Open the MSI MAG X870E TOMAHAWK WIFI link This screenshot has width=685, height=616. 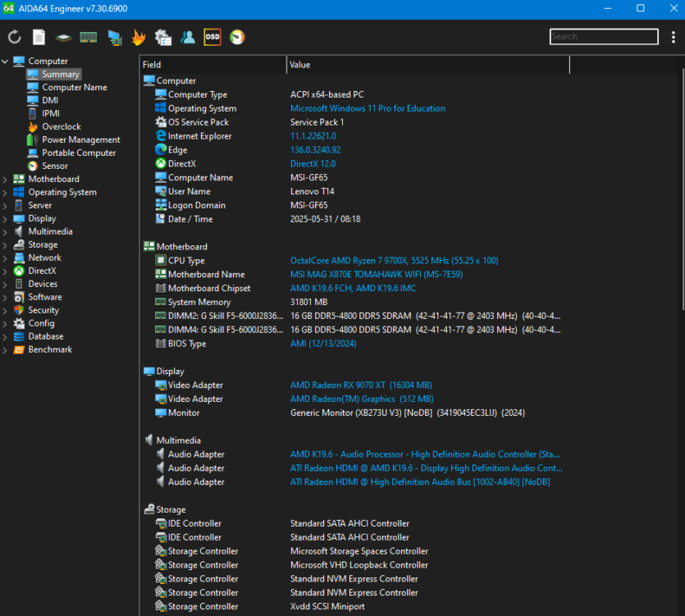pyautogui.click(x=377, y=274)
